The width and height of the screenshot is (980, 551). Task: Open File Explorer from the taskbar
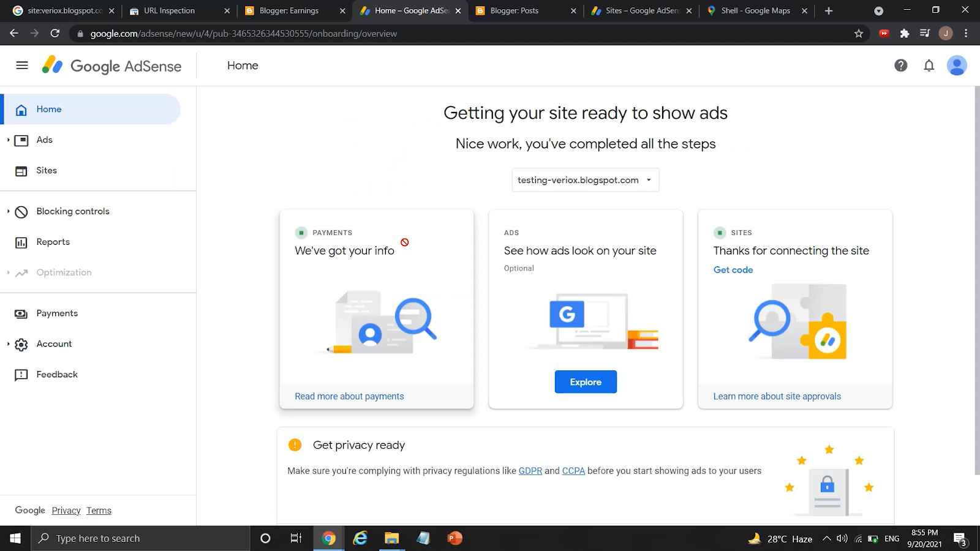[391, 538]
